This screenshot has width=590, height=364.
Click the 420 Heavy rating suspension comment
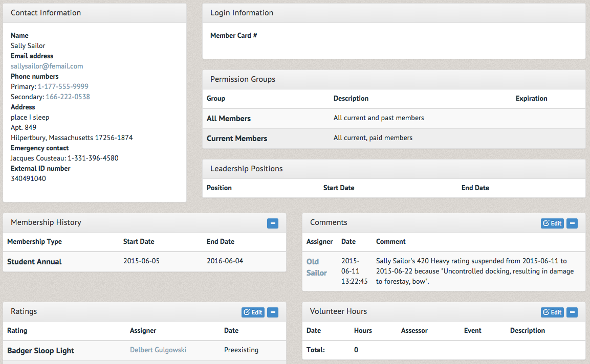[475, 271]
